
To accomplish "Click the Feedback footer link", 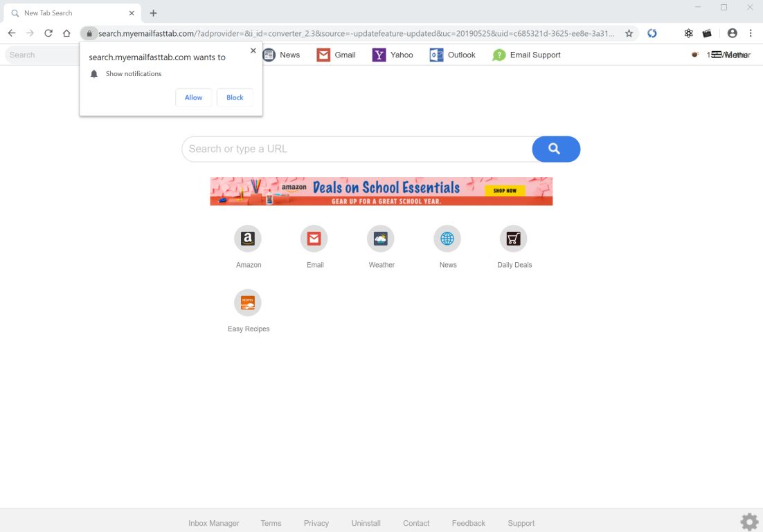I will pos(468,523).
